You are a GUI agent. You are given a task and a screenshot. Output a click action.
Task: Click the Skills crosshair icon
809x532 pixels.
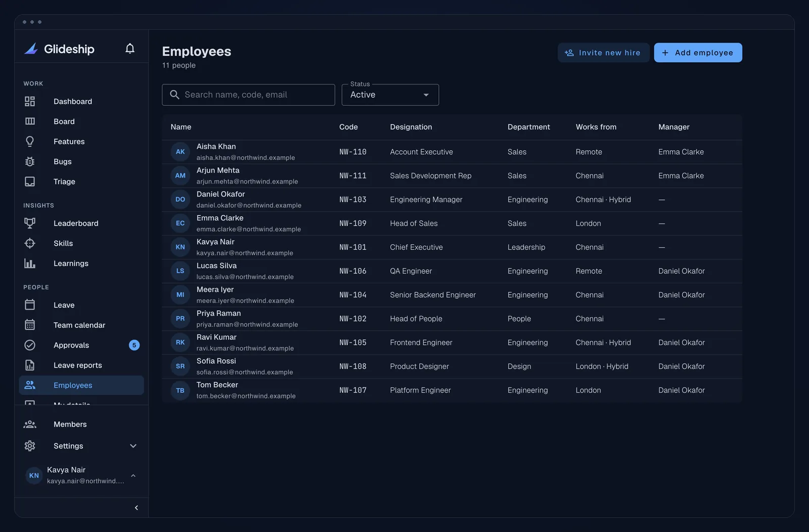(x=30, y=243)
